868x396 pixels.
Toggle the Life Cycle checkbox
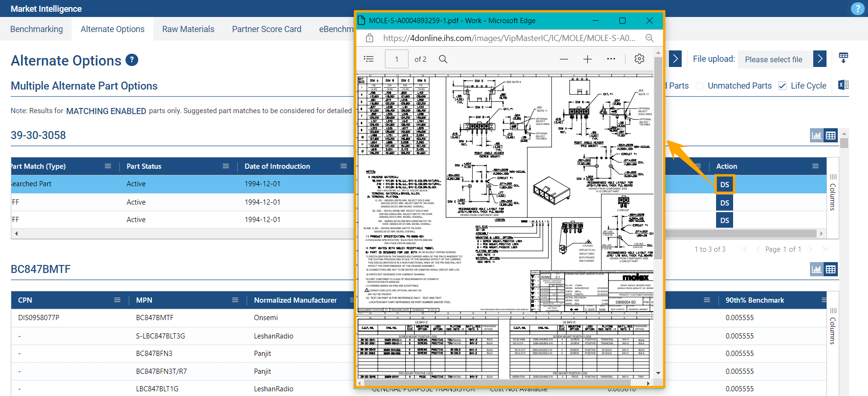pos(782,86)
